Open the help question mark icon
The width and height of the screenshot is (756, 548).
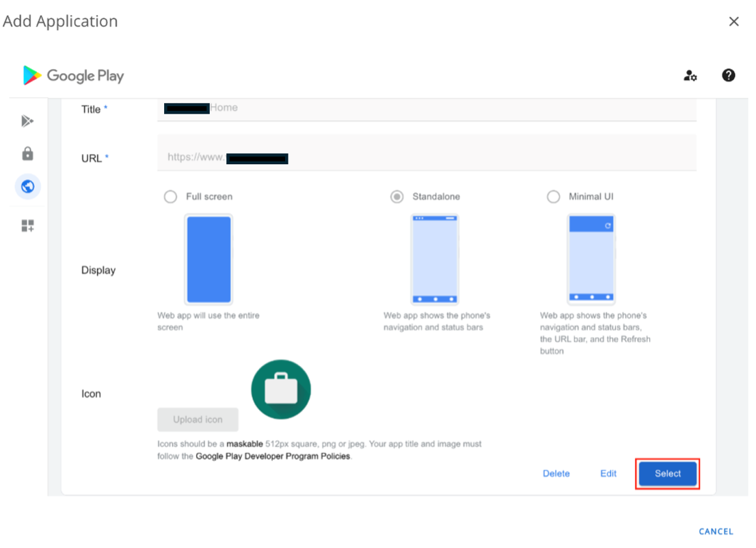coord(728,75)
